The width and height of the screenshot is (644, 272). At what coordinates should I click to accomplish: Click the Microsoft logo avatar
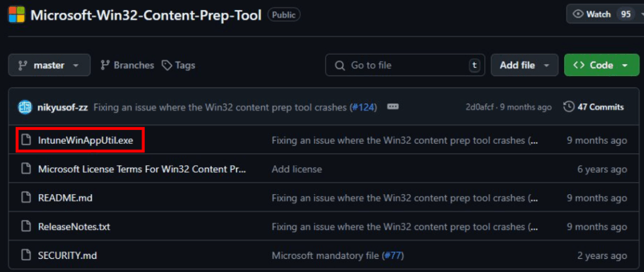[16, 15]
